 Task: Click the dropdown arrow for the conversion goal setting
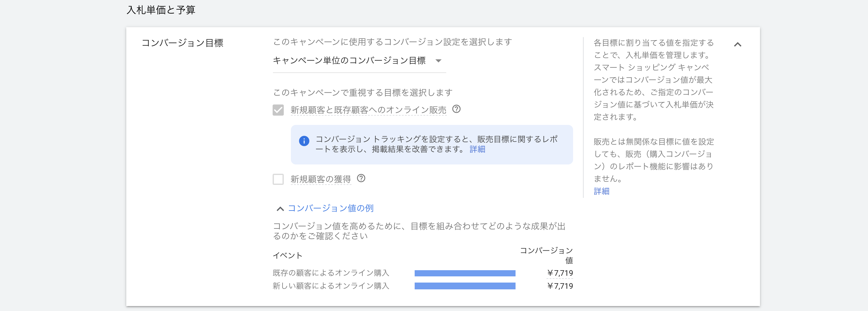pyautogui.click(x=438, y=61)
